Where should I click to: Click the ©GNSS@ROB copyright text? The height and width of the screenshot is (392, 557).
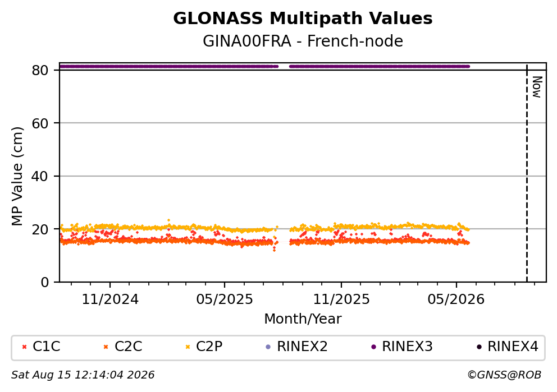click(x=504, y=375)
